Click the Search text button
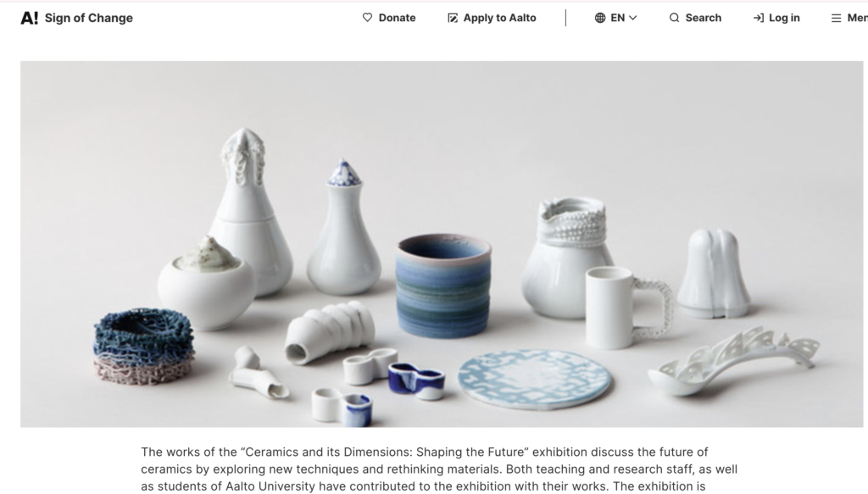The image size is (868, 494). point(703,18)
